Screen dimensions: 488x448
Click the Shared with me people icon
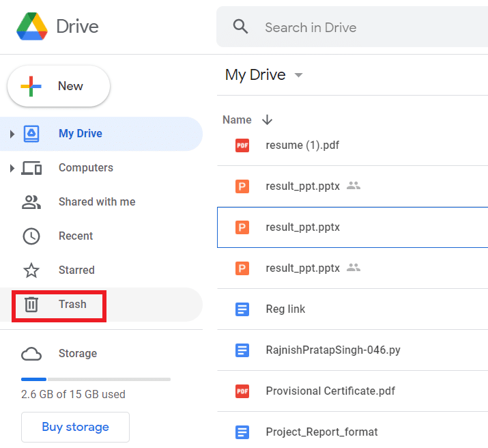point(31,202)
